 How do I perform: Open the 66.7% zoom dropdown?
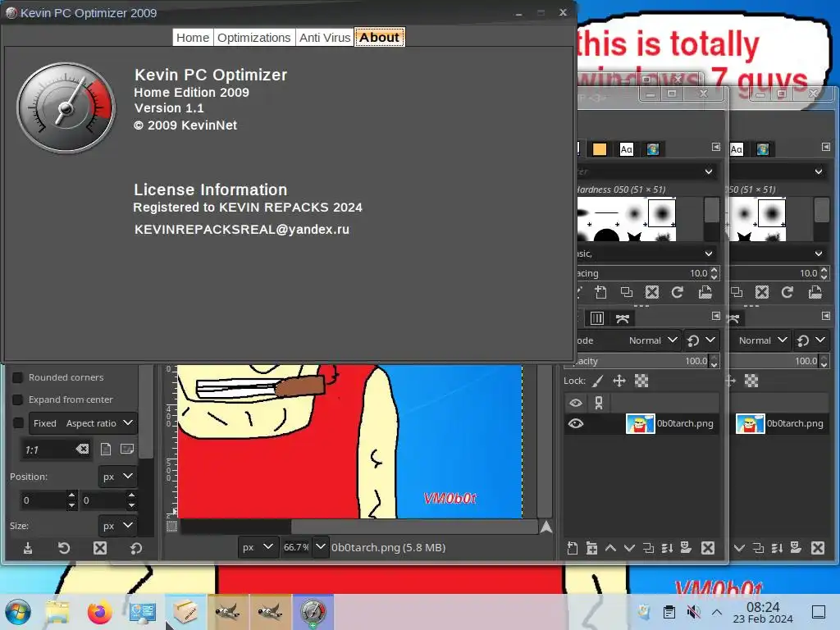pos(320,547)
